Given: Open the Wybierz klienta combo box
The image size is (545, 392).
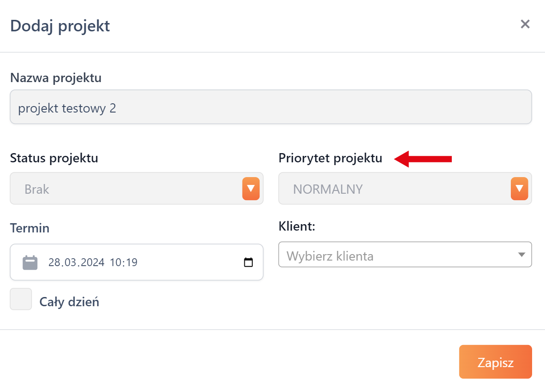Looking at the screenshot, I should click(397, 255).
